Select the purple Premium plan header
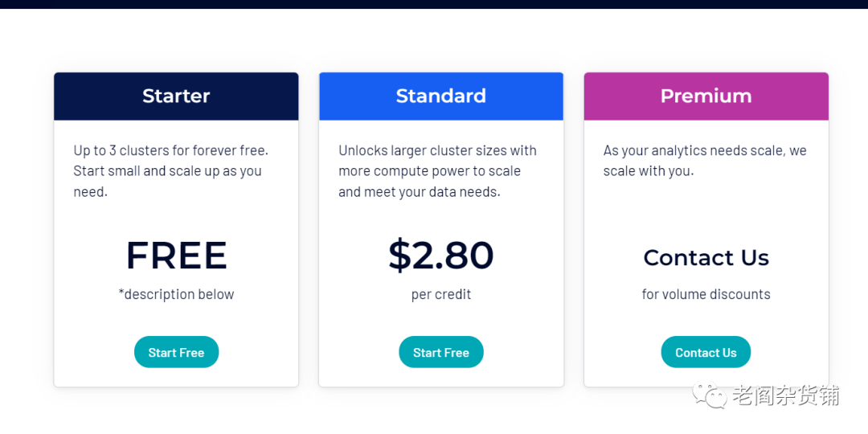Viewport: 868px width, 434px height. 706,96
